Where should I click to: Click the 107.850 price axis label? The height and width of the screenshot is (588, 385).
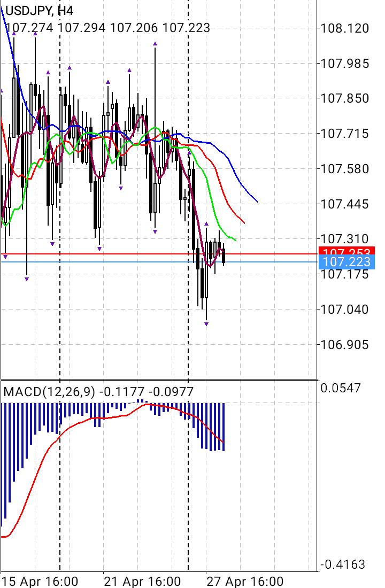(344, 98)
